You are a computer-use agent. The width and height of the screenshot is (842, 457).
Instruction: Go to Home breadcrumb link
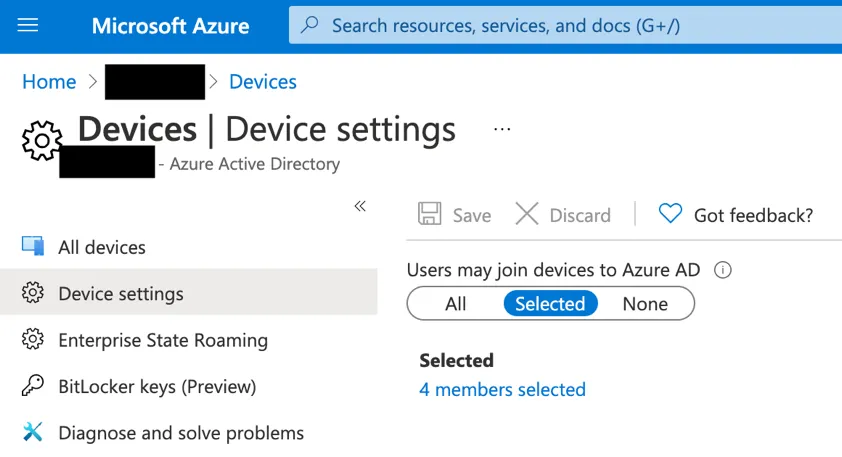coord(49,82)
